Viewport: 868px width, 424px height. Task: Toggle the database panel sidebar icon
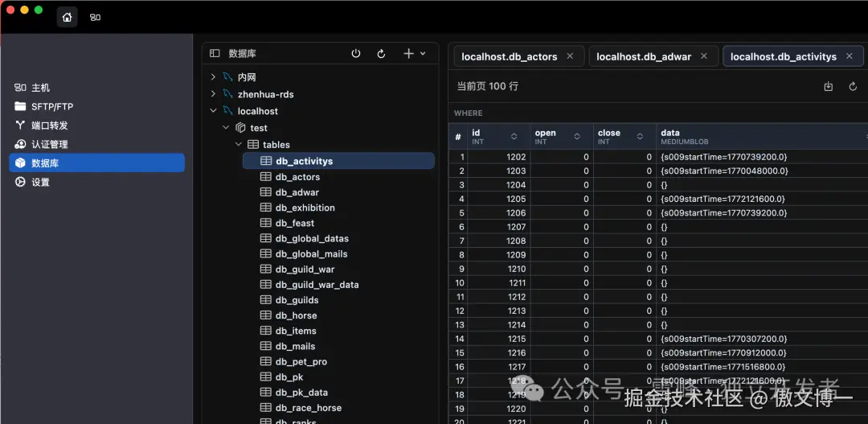coord(215,53)
